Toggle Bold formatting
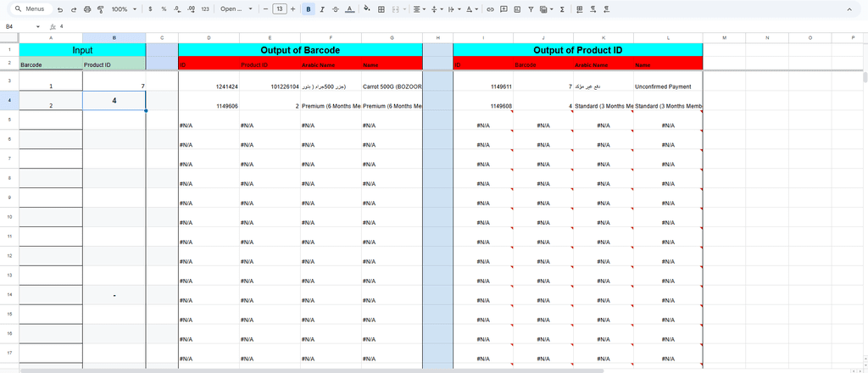The image size is (868, 373). [309, 9]
